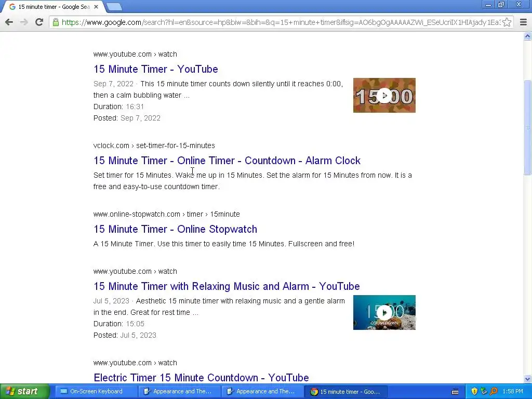Click the browser forward arrow

[x=24, y=22]
